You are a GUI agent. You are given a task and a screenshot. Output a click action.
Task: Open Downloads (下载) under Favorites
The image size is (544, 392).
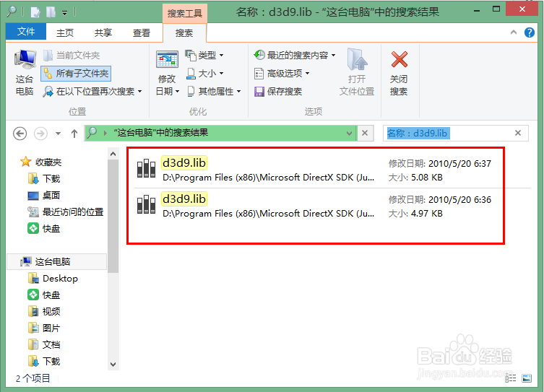[44, 178]
